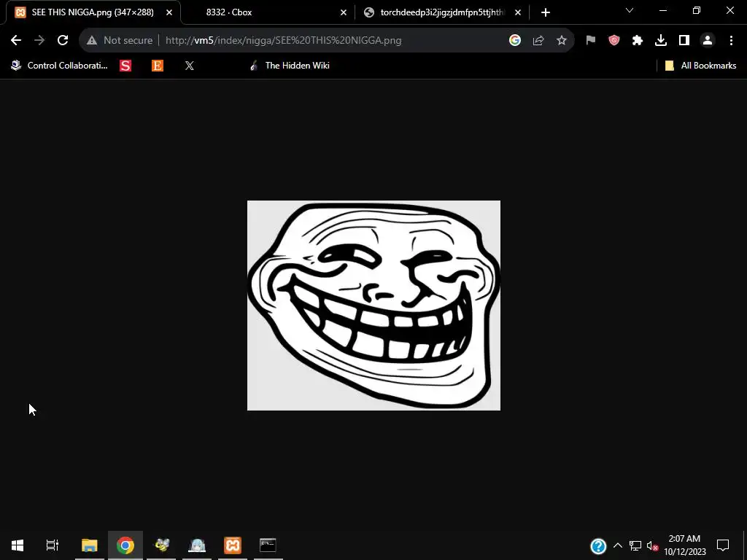Open the clock showing 2:07 AM
Screen dimensions: 747x560
coord(684,545)
